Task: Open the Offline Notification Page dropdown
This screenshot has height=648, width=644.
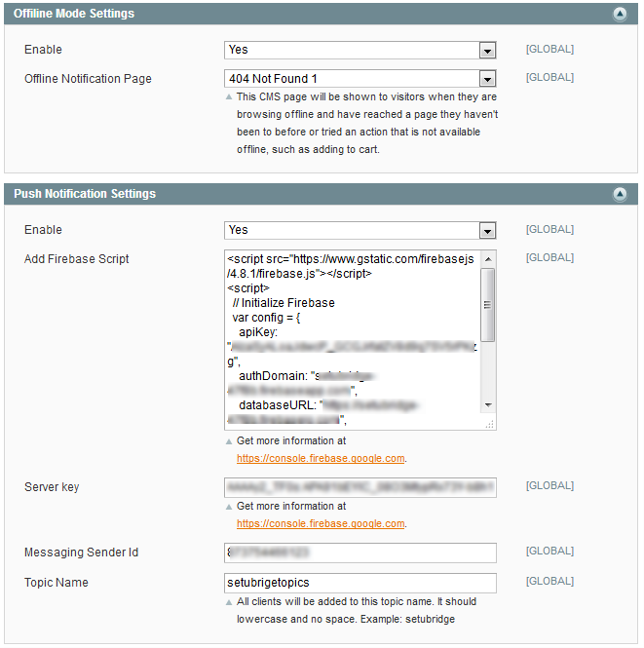Action: 360,79
